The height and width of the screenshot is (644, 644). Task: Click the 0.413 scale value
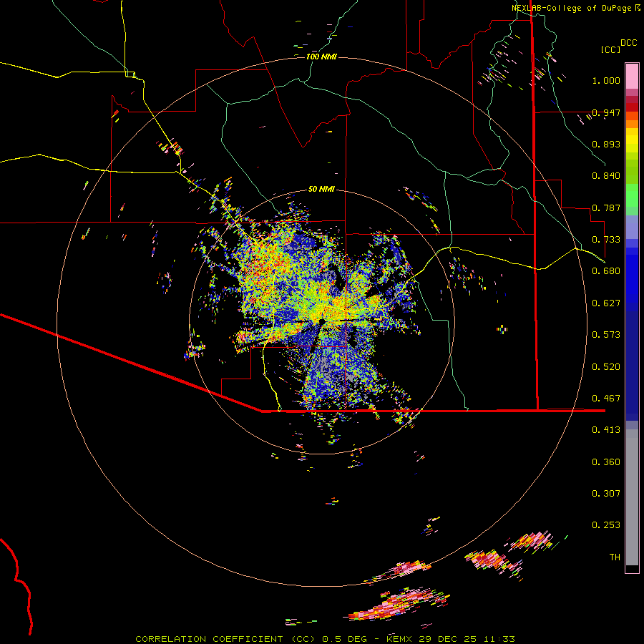(x=606, y=430)
